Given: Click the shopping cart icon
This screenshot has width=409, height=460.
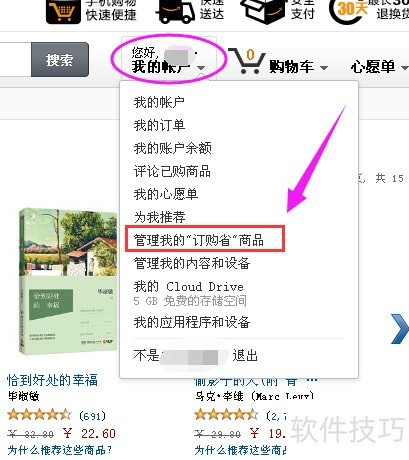Looking at the screenshot, I should click(247, 61).
